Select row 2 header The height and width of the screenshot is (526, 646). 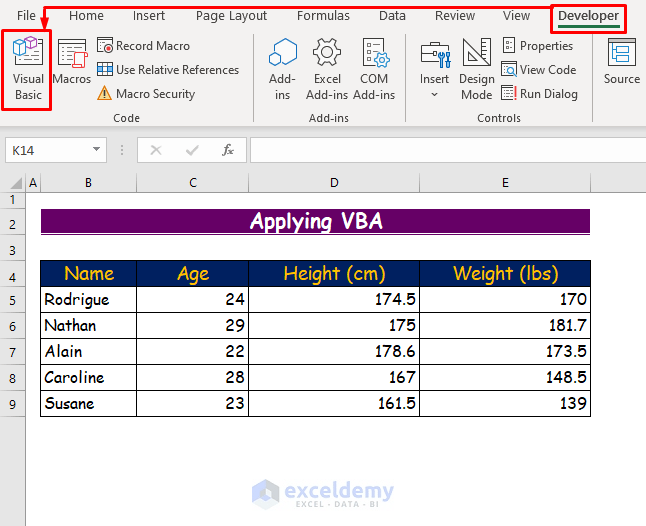(x=12, y=224)
